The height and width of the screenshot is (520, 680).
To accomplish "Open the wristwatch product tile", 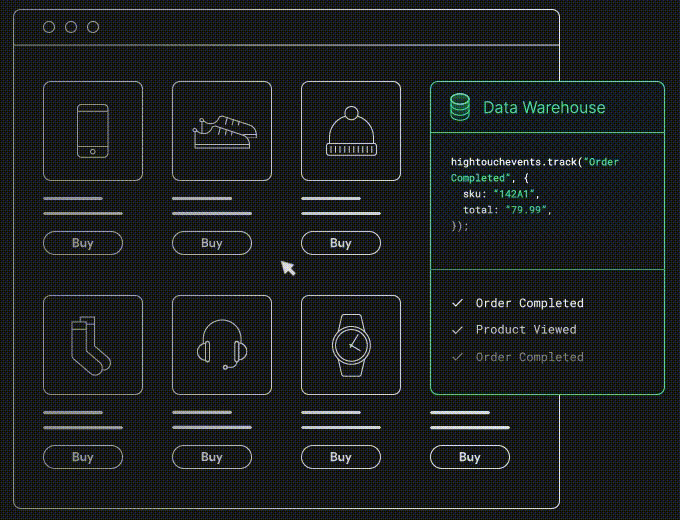I will 350,345.
